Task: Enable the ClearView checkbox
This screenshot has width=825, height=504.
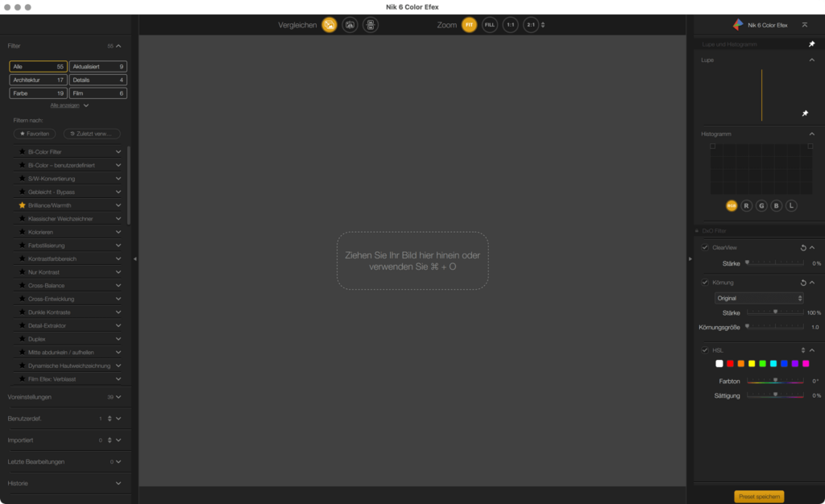Action: point(705,247)
